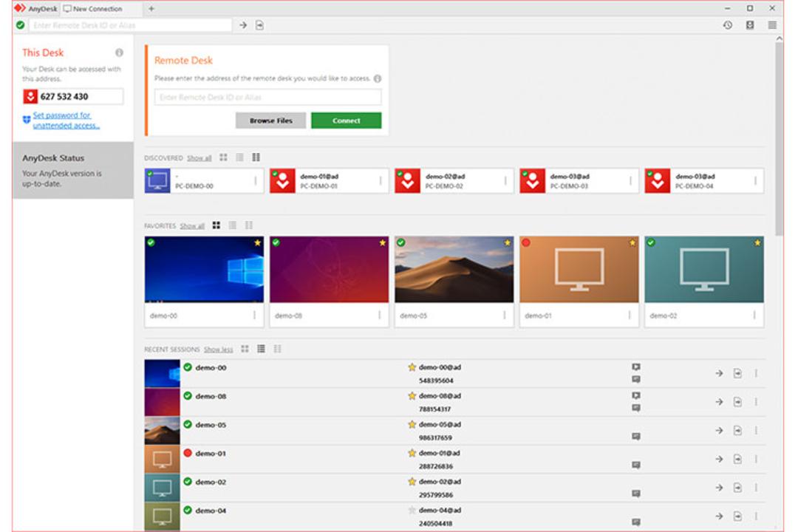The width and height of the screenshot is (798, 532).
Task: Toggle favorite star on the demo-08 thumbnail
Action: (x=382, y=243)
